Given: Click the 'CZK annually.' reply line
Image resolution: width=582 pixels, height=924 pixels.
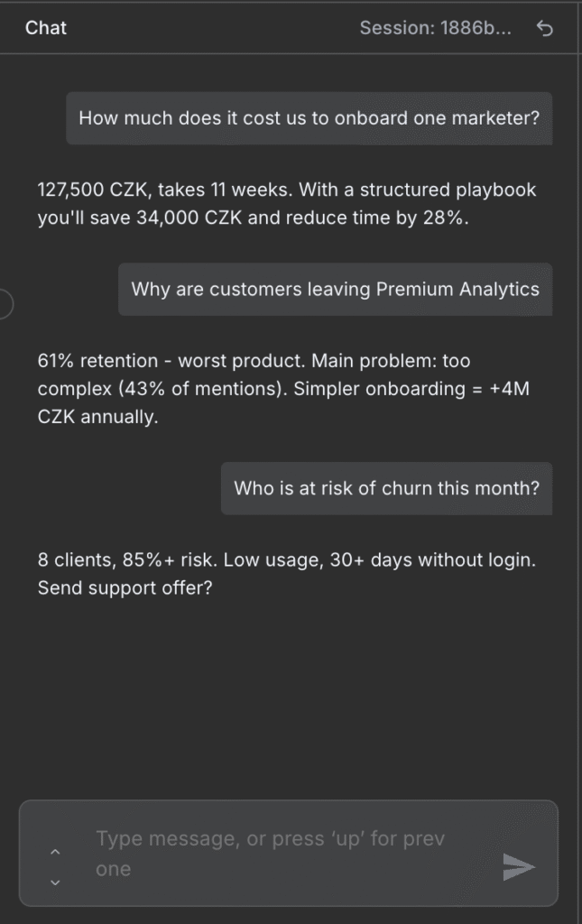Looking at the screenshot, I should coord(97,419).
